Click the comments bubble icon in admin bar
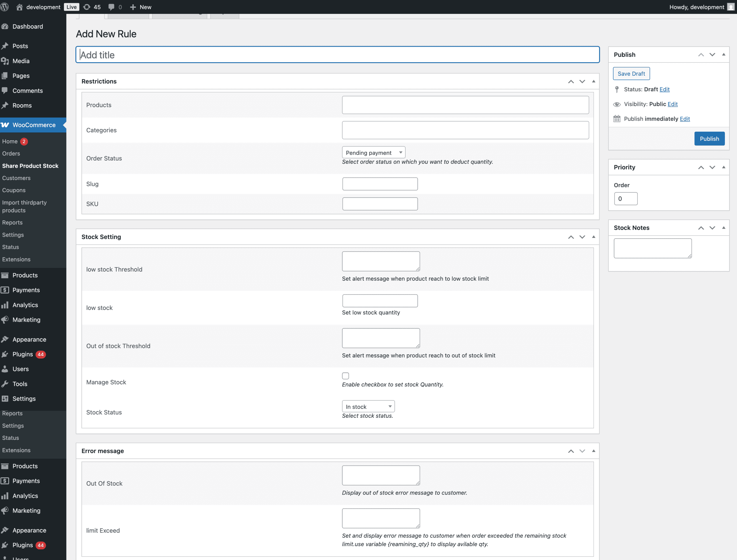737x560 pixels. pos(112,7)
